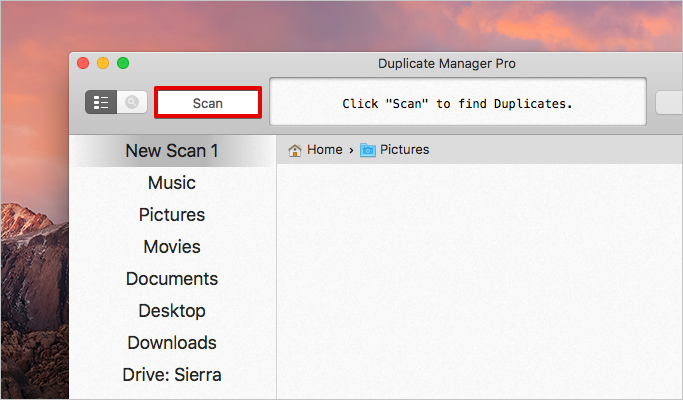Click Pictures label in the breadcrumb path
This screenshot has height=400, width=683.
coord(404,150)
